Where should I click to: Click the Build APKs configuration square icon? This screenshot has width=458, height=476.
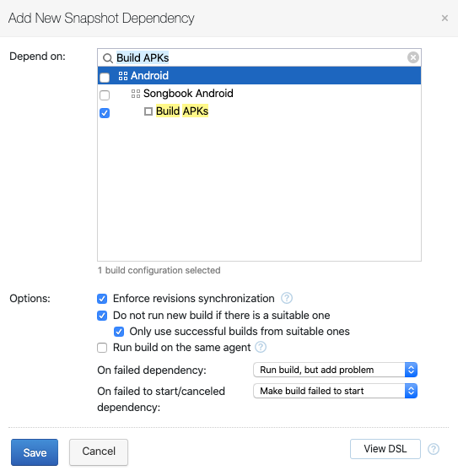point(148,111)
